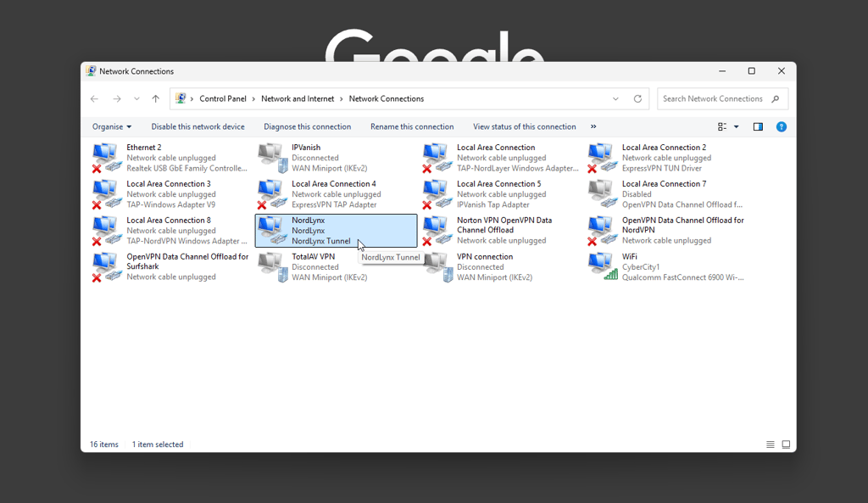Viewport: 868px width, 503px height.
Task: Show the preview pane
Action: click(x=758, y=127)
